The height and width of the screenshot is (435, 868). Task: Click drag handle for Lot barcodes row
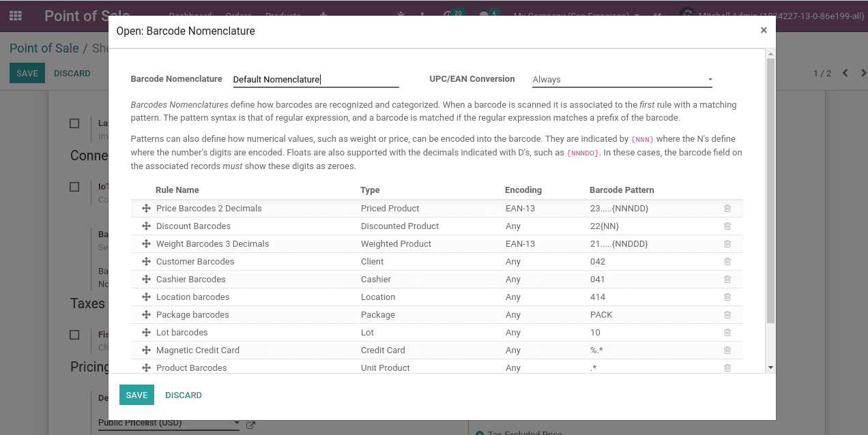click(x=146, y=333)
